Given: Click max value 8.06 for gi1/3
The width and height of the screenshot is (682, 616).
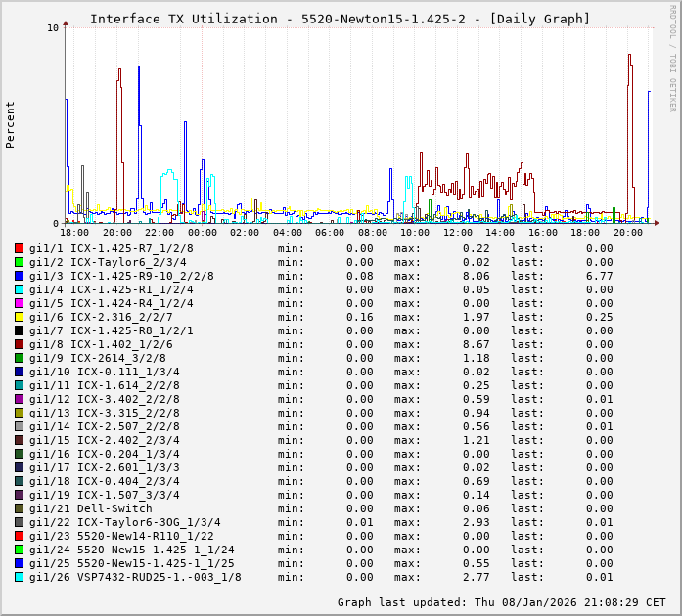Looking at the screenshot, I should (477, 276).
